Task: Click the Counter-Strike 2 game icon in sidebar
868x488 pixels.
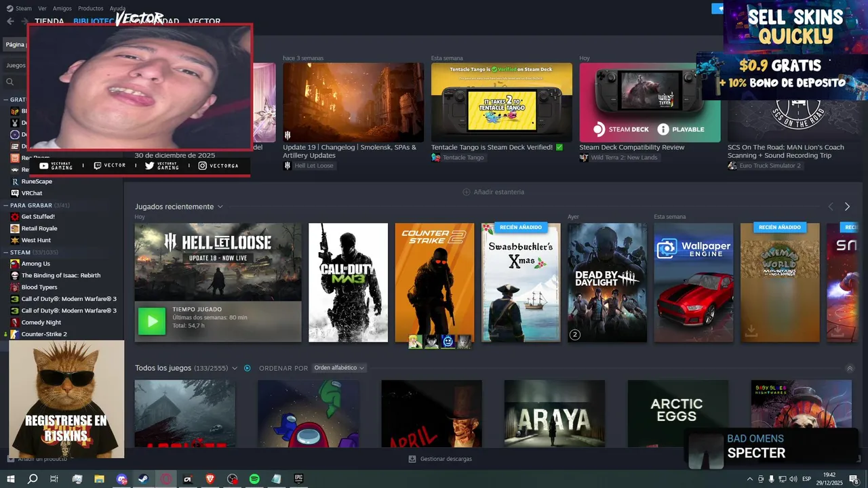Action: 15,334
